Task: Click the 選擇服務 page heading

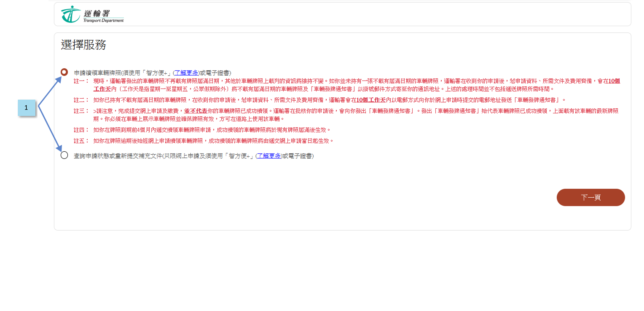Action: 83,45
